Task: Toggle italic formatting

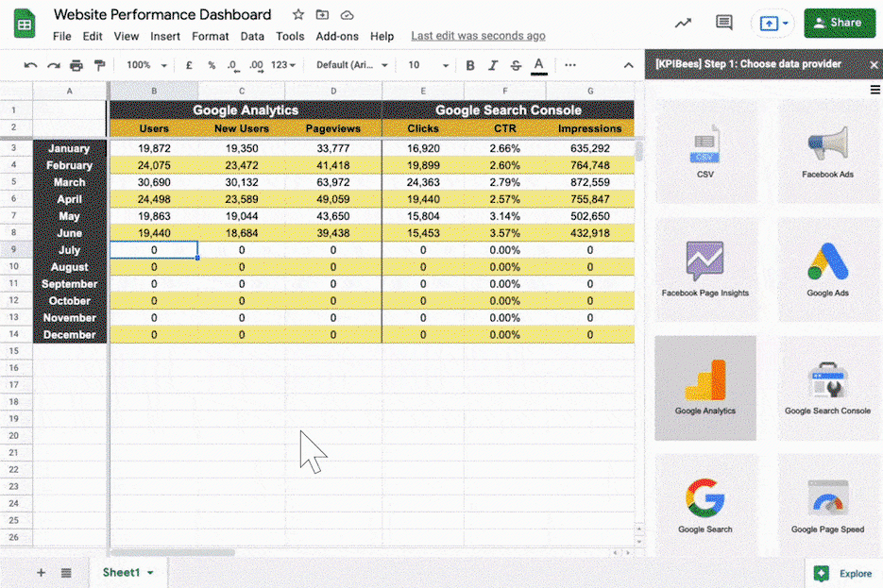Action: coord(490,64)
